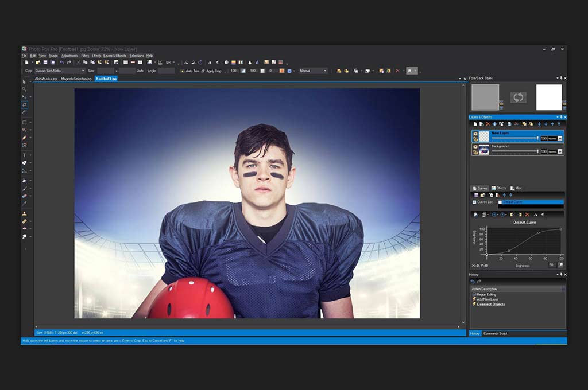This screenshot has width=588, height=390.
Task: Open the Selections menu
Action: 137,56
